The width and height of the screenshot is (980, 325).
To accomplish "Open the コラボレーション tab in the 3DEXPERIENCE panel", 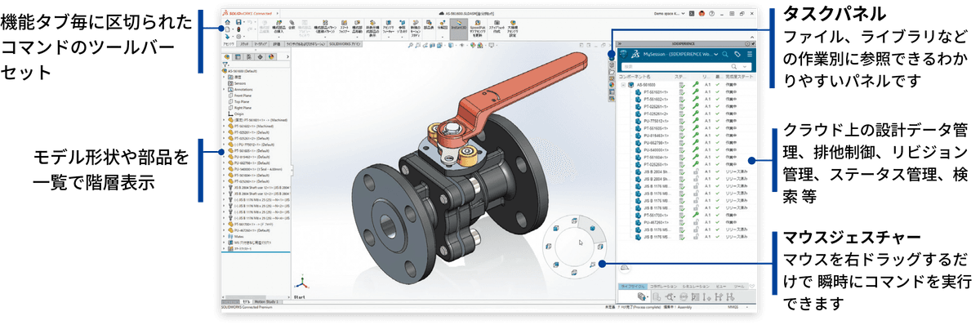I will coord(663,287).
